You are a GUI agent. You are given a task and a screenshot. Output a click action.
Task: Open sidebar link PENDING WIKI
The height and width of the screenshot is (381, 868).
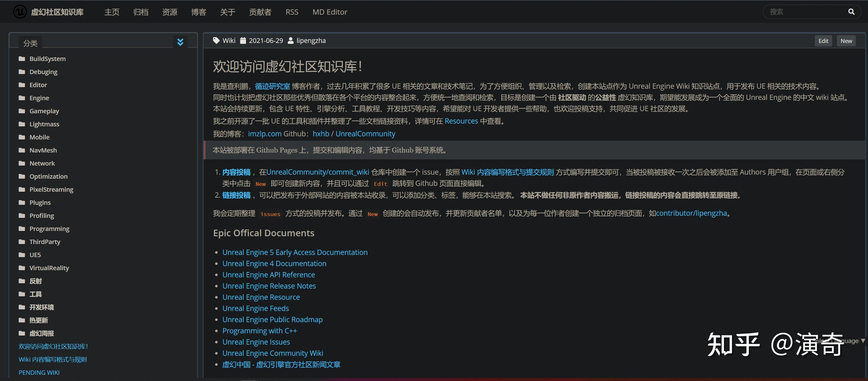(39, 373)
